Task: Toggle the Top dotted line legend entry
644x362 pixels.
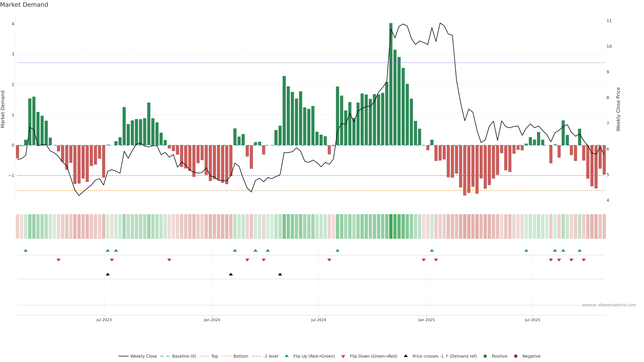Action: pos(214,356)
